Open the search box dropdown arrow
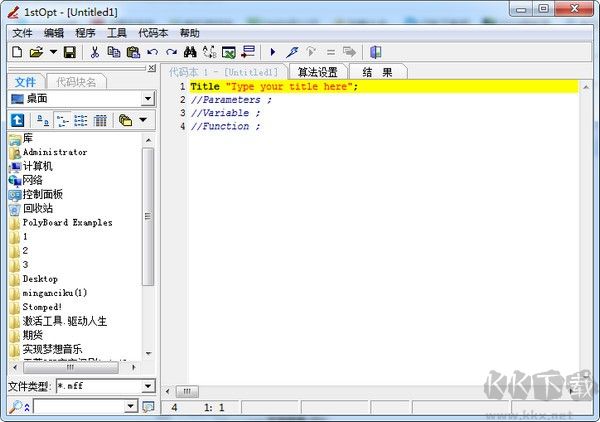Viewport: 600px width, 422px height. coord(131,406)
